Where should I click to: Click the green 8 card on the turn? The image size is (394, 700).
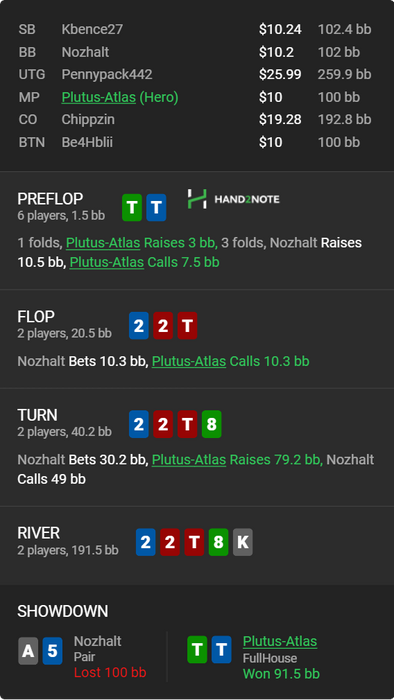[x=212, y=424]
